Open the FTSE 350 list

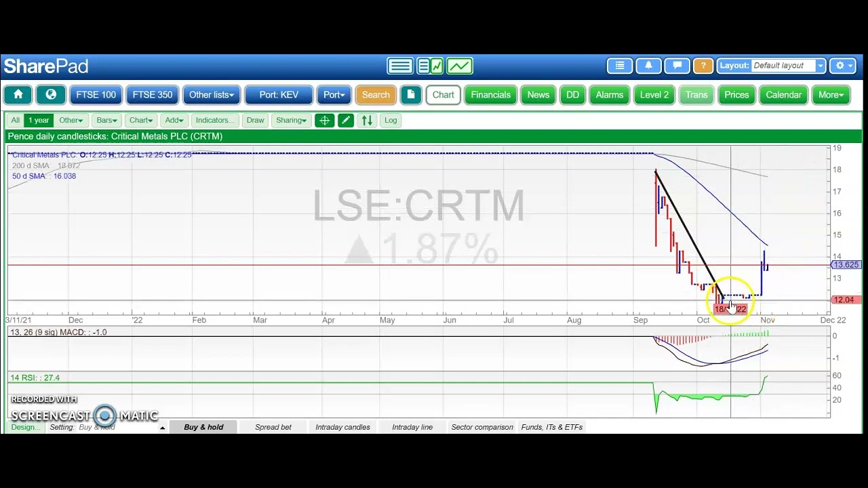click(x=153, y=95)
